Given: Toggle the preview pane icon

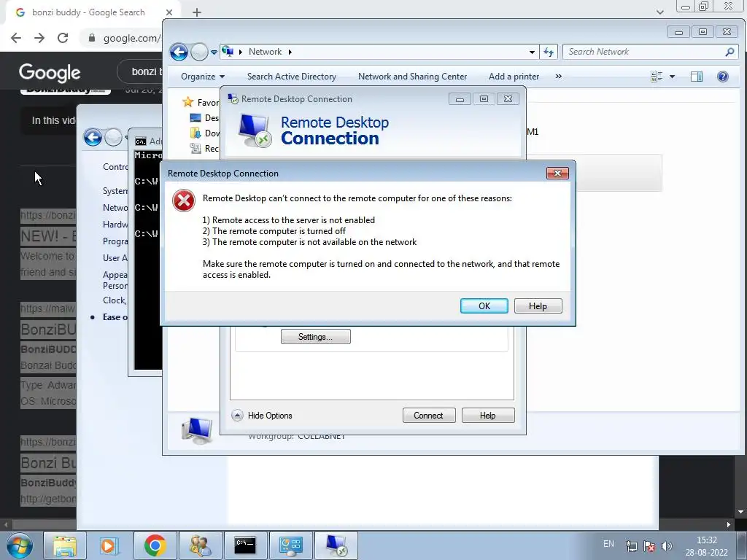Looking at the screenshot, I should point(697,76).
